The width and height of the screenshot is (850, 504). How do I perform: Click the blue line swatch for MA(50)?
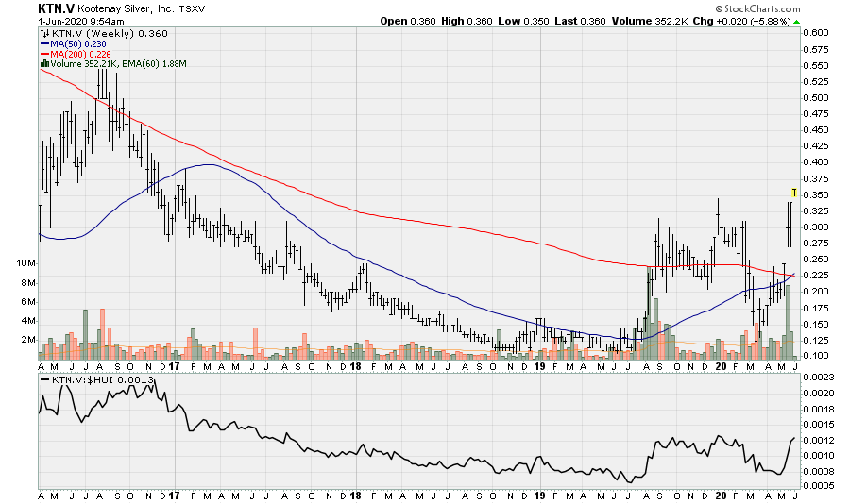45,44
